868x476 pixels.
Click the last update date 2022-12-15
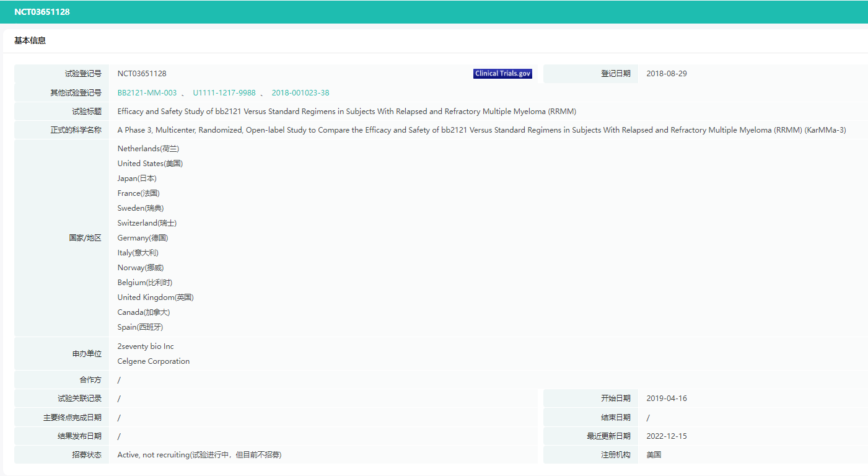tap(667, 436)
